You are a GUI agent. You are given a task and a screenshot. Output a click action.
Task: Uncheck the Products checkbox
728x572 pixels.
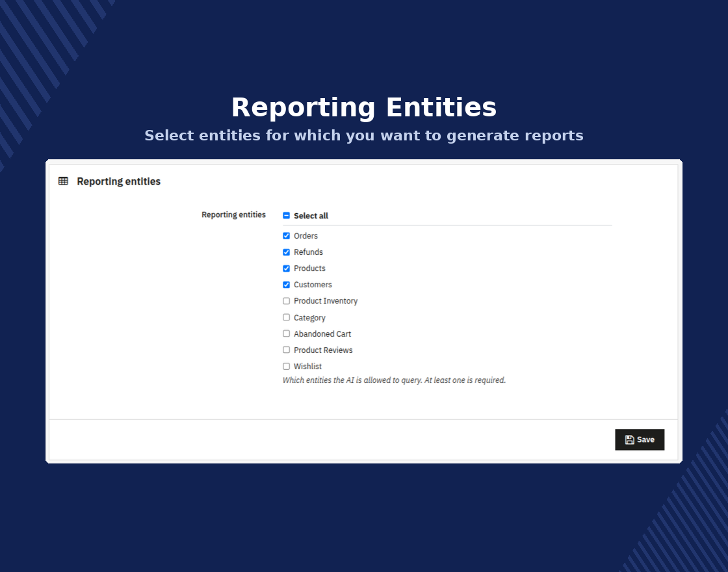click(x=287, y=268)
